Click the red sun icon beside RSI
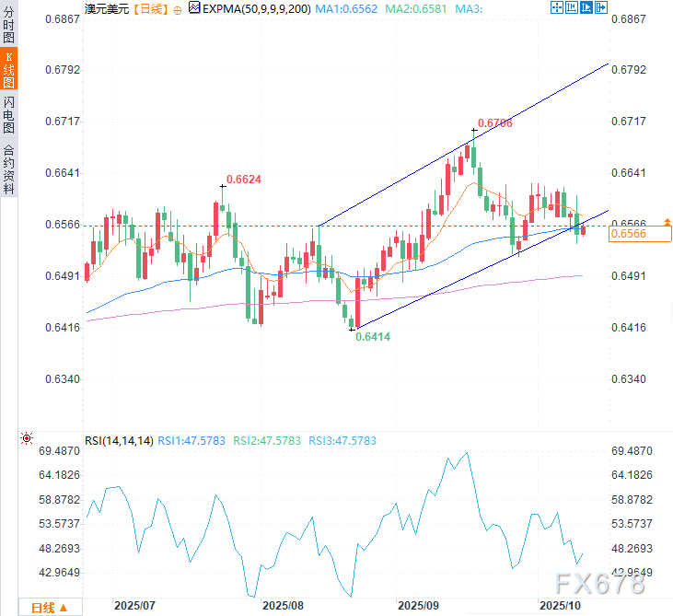Viewport: 673px width, 616px height. click(x=27, y=438)
